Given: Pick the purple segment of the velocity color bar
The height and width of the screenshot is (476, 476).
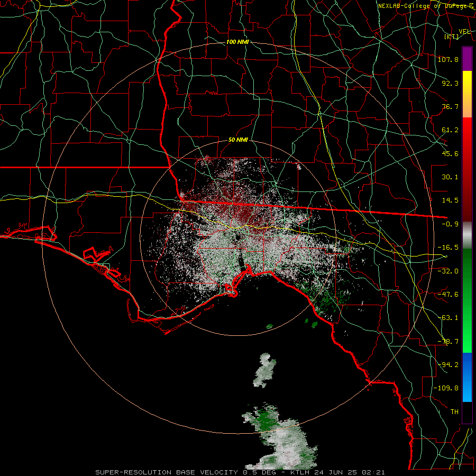Looking at the screenshot, I should (467, 59).
